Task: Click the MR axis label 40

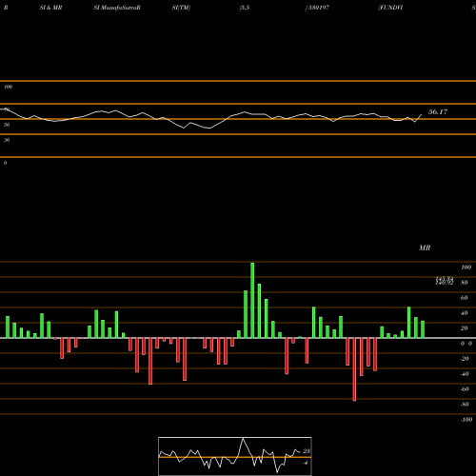Action: [x=464, y=313]
